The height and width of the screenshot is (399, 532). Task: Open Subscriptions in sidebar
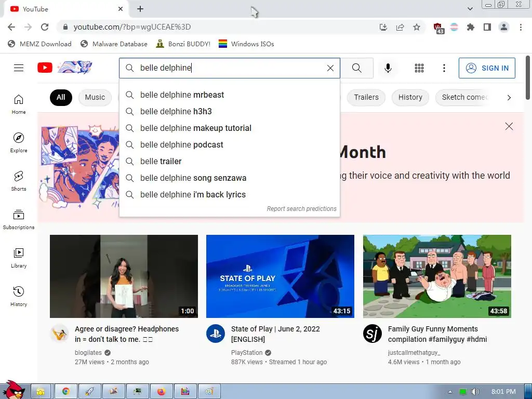coord(19,220)
